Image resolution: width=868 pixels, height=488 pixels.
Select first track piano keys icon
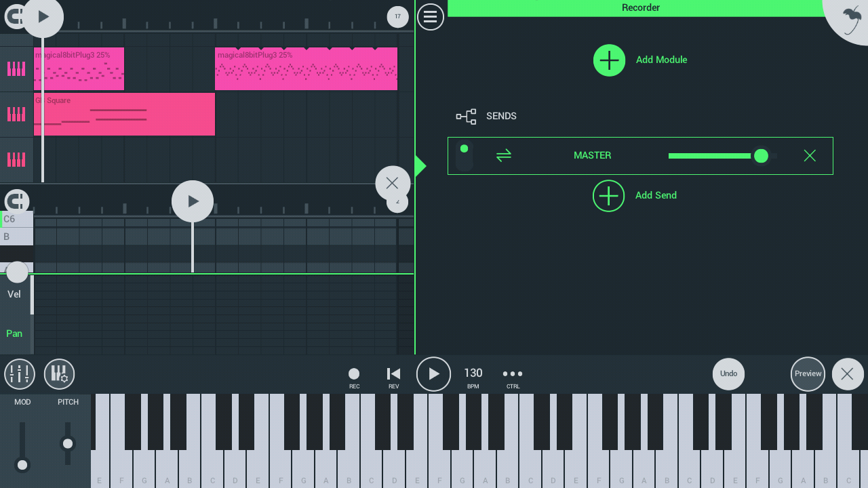(16, 69)
